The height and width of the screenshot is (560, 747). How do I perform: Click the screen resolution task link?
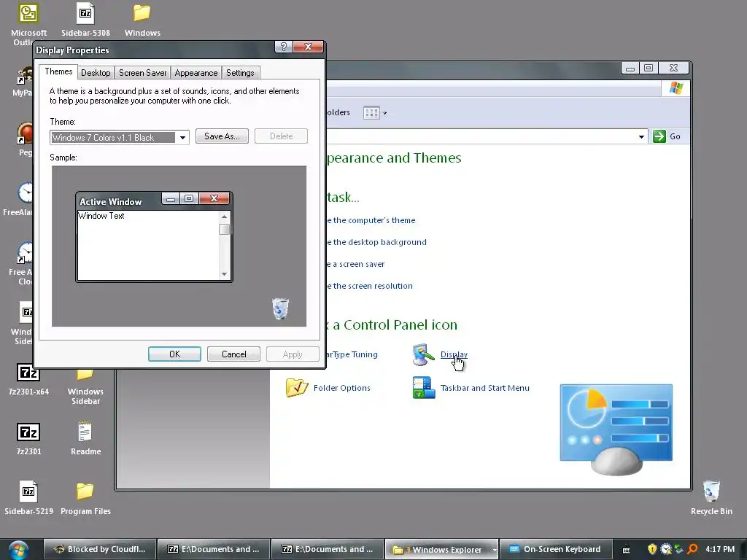[369, 286]
